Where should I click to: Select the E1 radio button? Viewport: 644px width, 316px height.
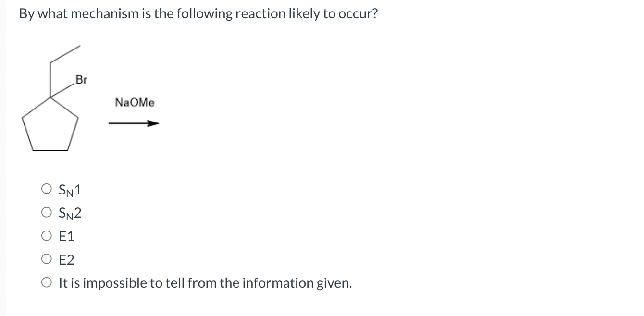tap(47, 236)
